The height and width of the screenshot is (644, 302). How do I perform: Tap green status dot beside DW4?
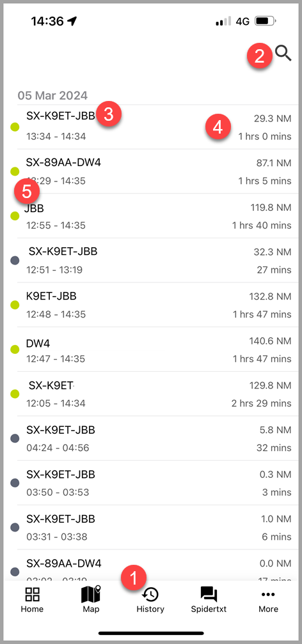point(15,349)
